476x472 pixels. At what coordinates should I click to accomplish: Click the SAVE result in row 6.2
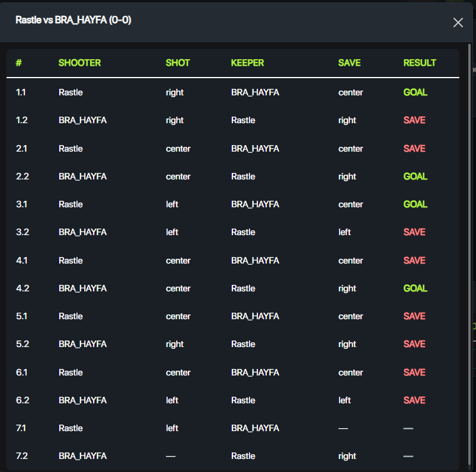point(414,400)
